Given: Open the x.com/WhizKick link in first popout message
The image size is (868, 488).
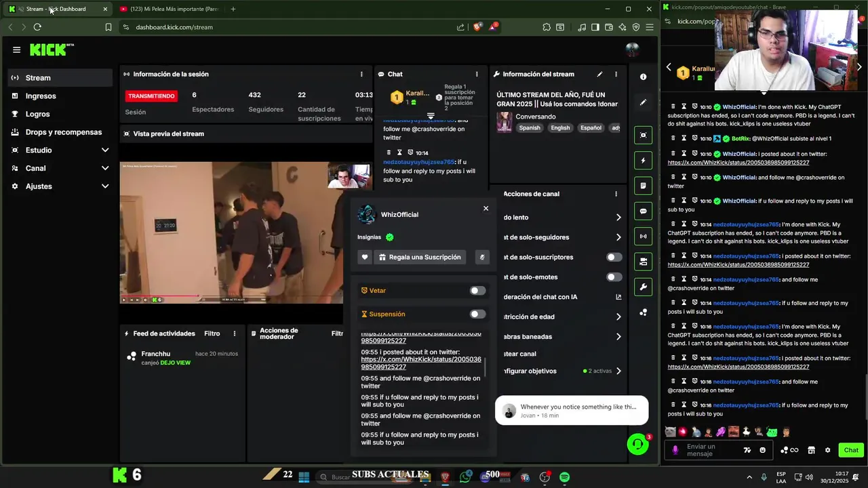Looking at the screenshot, I should pos(738,163).
